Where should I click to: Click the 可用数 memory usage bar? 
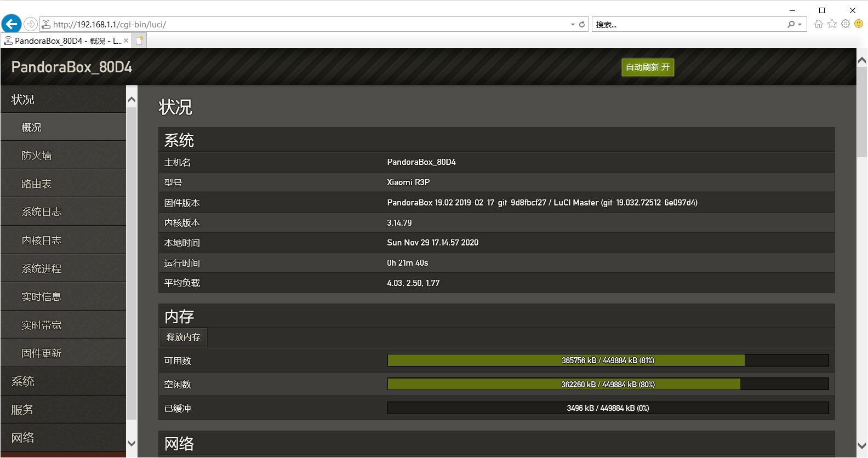click(608, 360)
